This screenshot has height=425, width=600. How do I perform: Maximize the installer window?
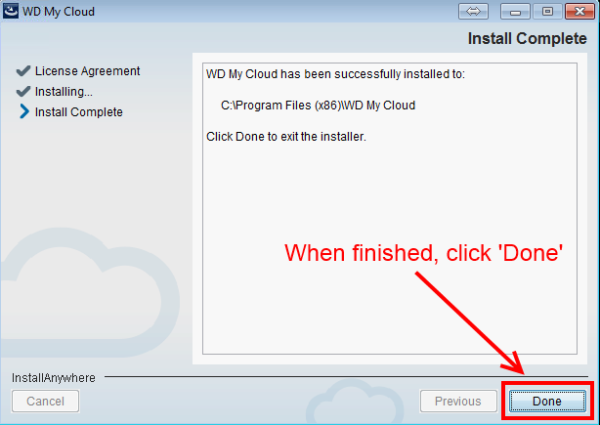tap(548, 11)
